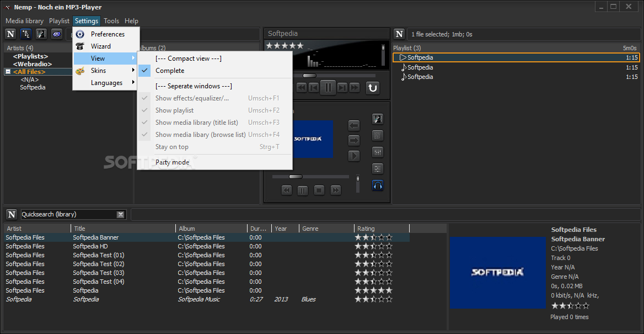Screen dimensions: 644x334
Task: Expand the View submenu
Action: point(106,59)
